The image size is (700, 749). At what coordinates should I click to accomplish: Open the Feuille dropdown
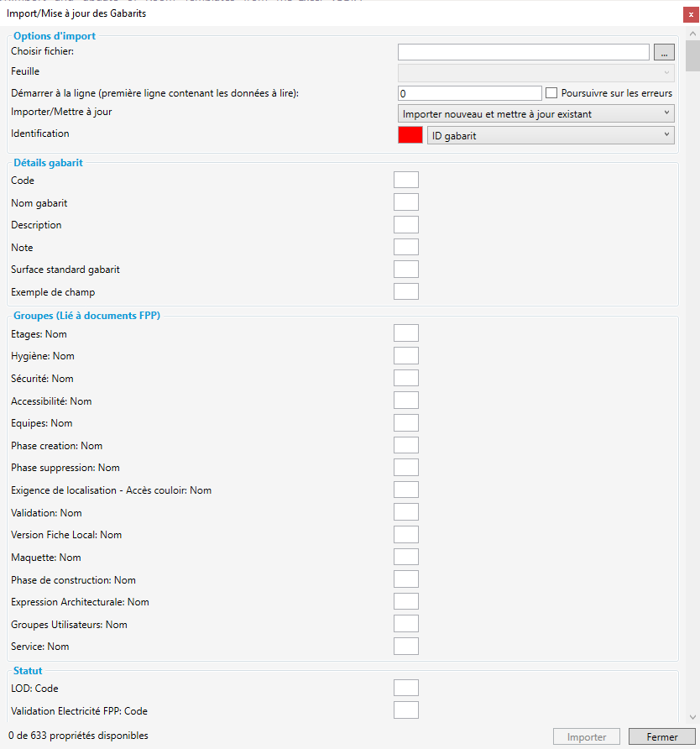(535, 72)
